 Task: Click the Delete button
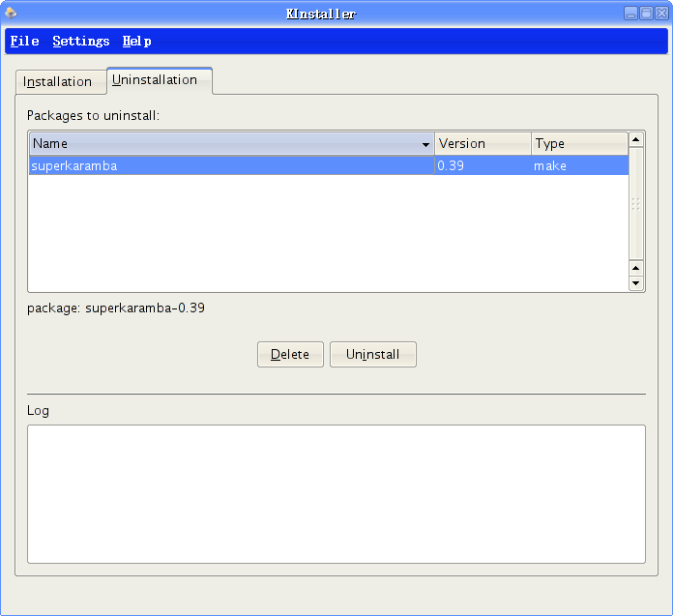click(x=290, y=355)
